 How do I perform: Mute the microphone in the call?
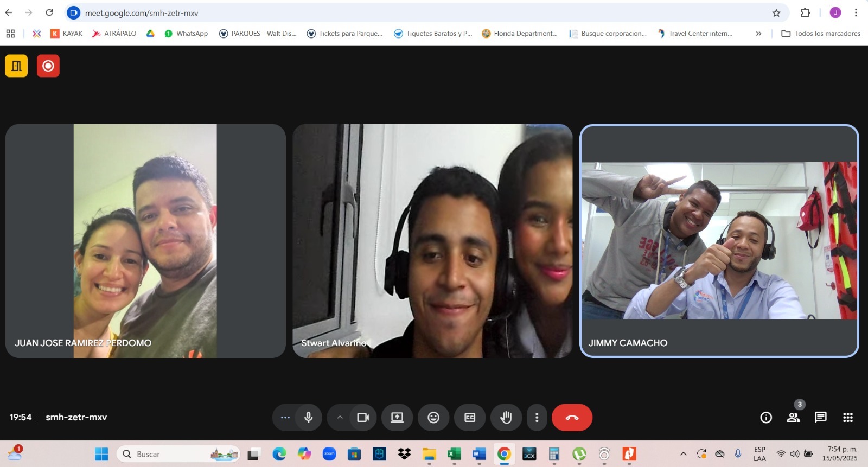point(308,417)
